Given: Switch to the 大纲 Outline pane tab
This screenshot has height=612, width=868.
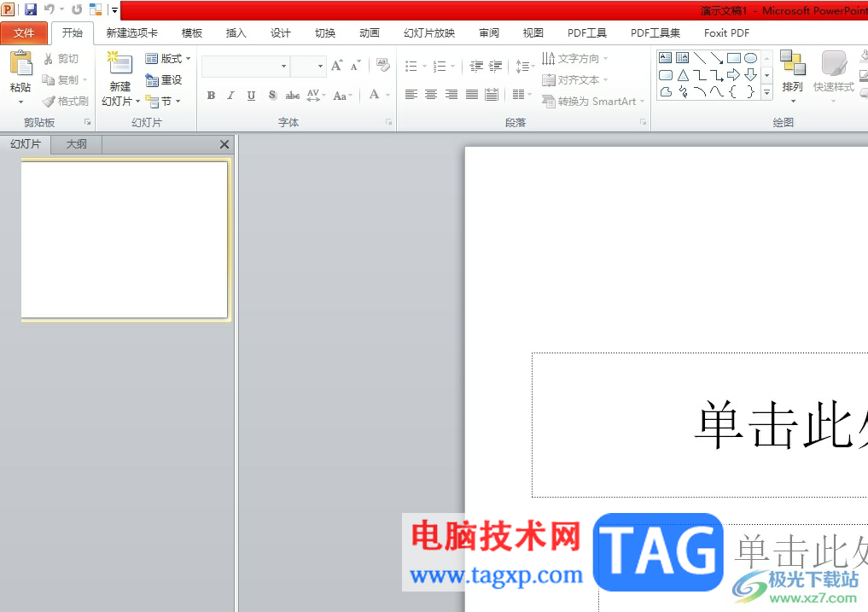Looking at the screenshot, I should pyautogui.click(x=77, y=144).
